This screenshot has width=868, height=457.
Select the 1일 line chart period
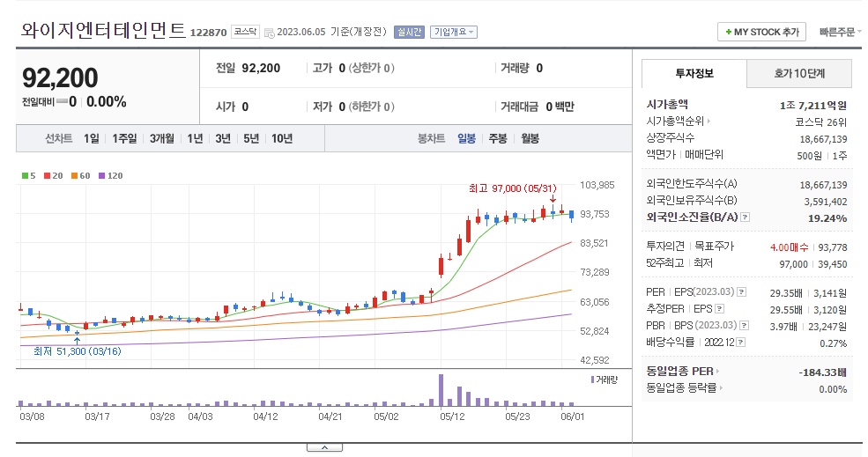pyautogui.click(x=92, y=138)
